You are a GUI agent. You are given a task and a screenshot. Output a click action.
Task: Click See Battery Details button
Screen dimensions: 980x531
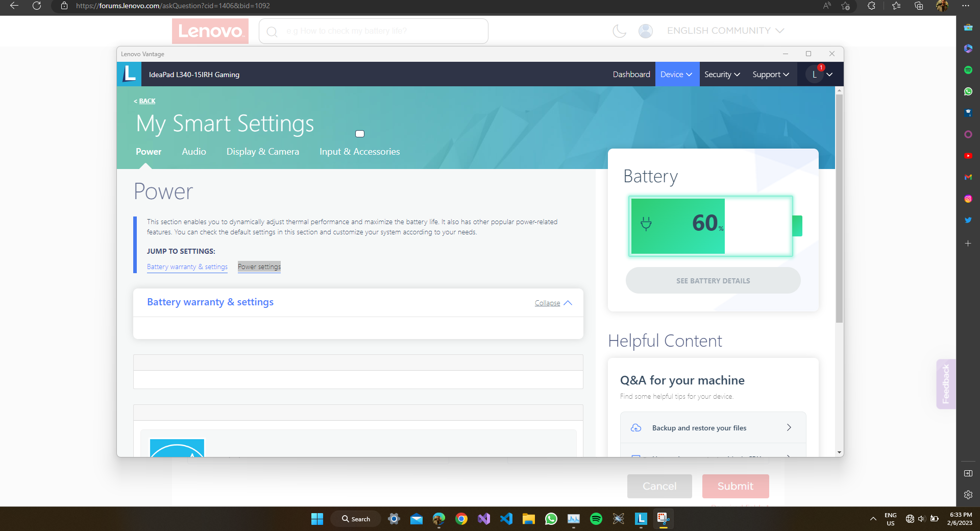coord(713,281)
